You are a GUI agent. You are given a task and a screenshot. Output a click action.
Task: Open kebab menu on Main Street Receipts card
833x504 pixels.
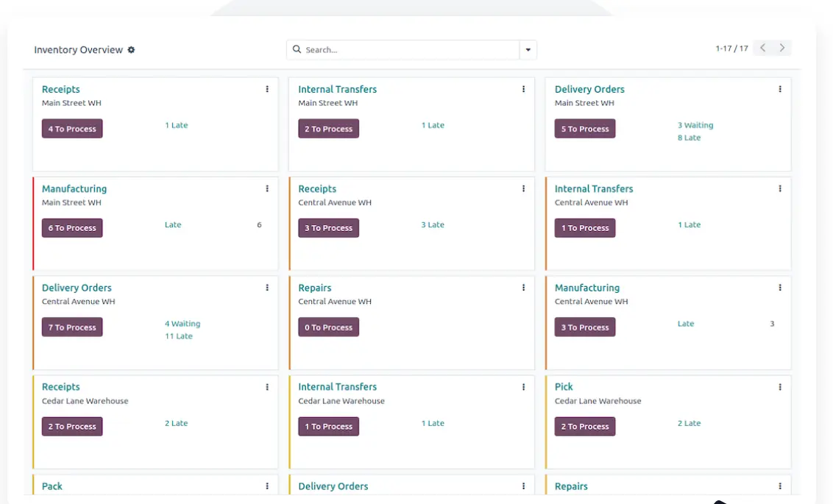[267, 89]
